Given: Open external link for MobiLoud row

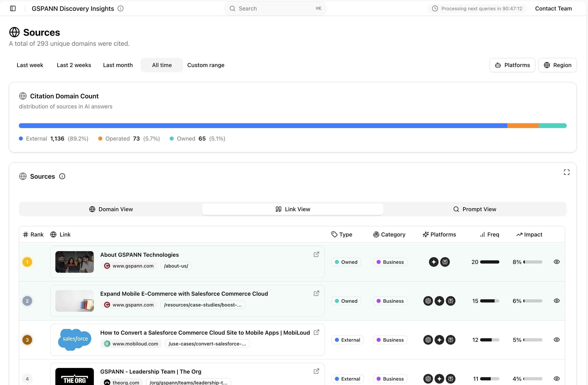Looking at the screenshot, I should (x=316, y=332).
